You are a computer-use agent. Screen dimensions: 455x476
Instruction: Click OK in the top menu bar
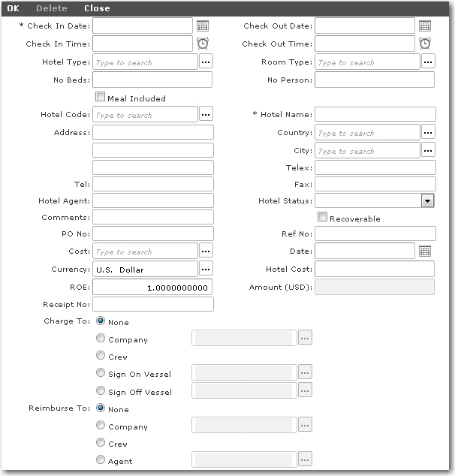(14, 8)
